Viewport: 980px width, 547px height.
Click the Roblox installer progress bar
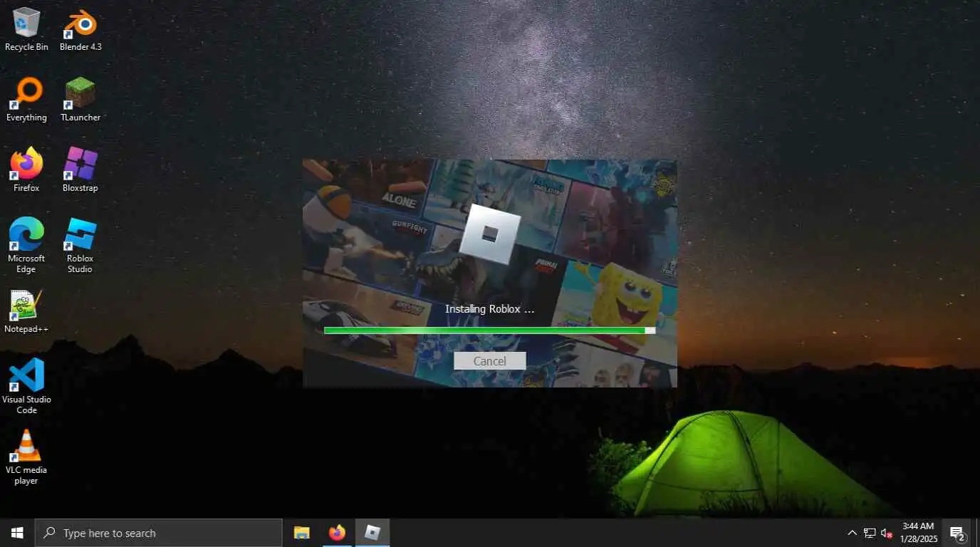(489, 330)
